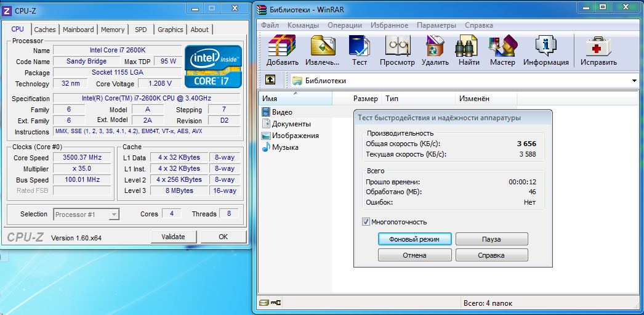The height and width of the screenshot is (315, 644).
Task: Click the Package value Socket 1155 LGA
Action: click(118, 72)
